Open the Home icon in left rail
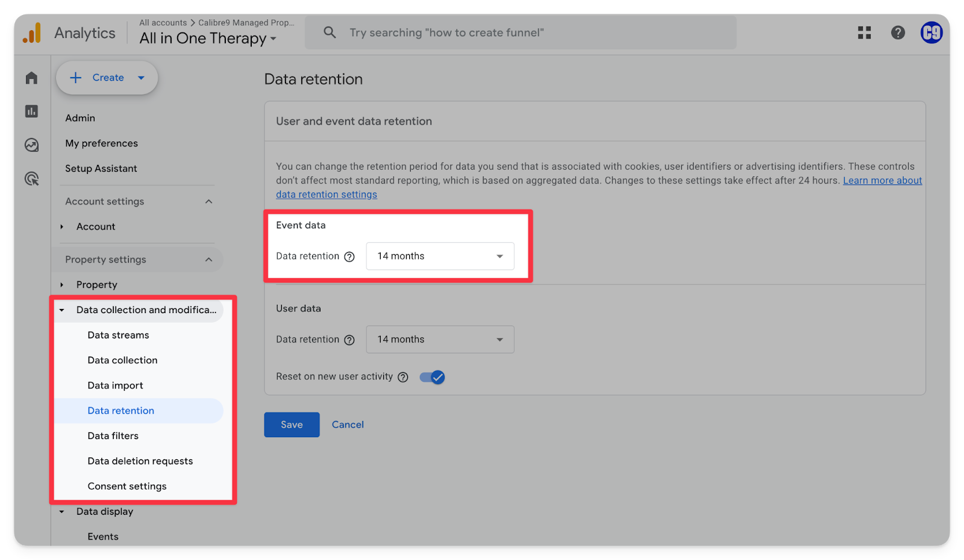The width and height of the screenshot is (964, 560). coord(31,78)
